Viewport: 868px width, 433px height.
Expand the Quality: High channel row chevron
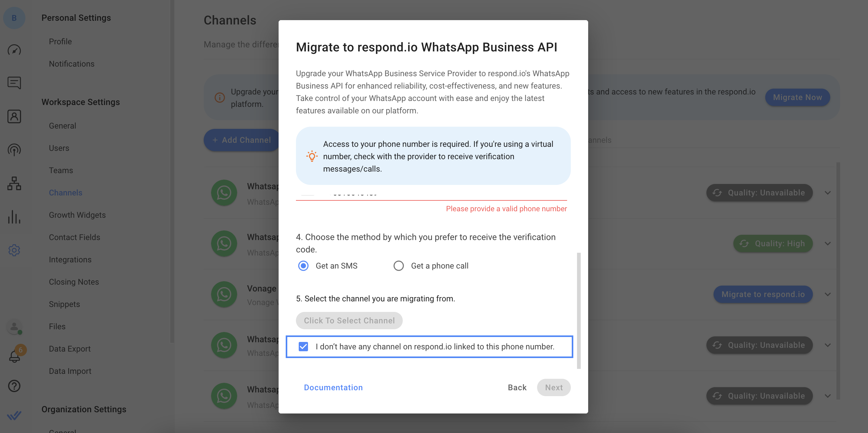click(827, 243)
